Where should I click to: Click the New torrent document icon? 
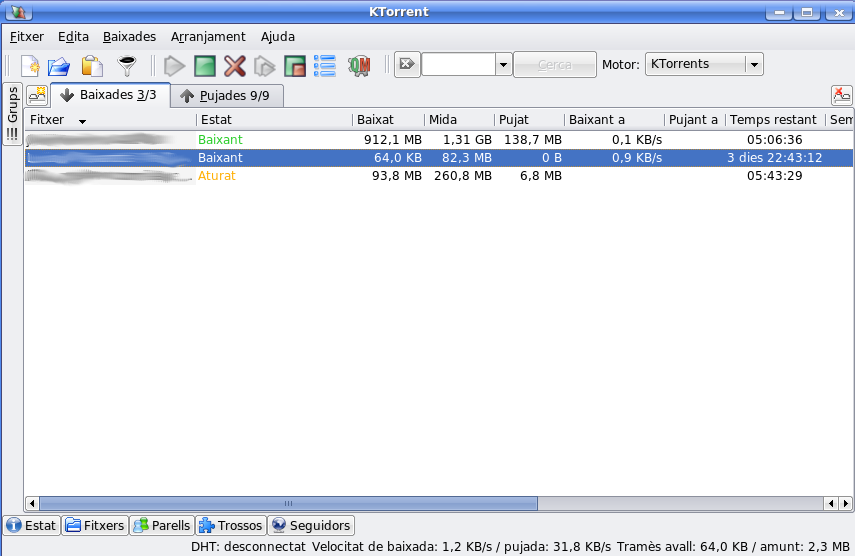coord(31,66)
